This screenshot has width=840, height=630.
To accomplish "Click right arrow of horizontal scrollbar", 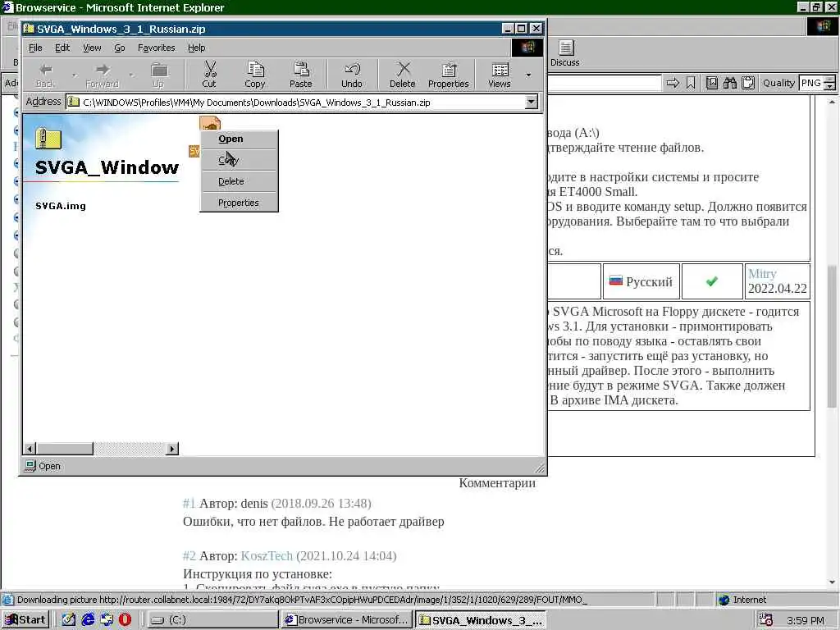I will pyautogui.click(x=172, y=449).
